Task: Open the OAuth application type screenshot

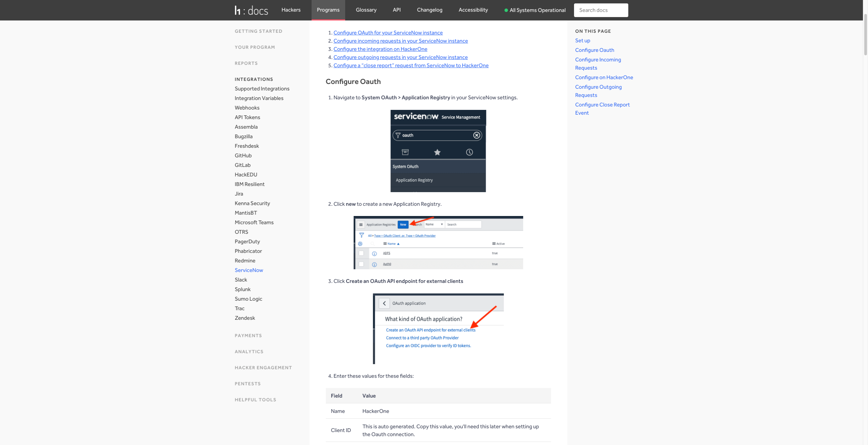Action: pyautogui.click(x=438, y=329)
